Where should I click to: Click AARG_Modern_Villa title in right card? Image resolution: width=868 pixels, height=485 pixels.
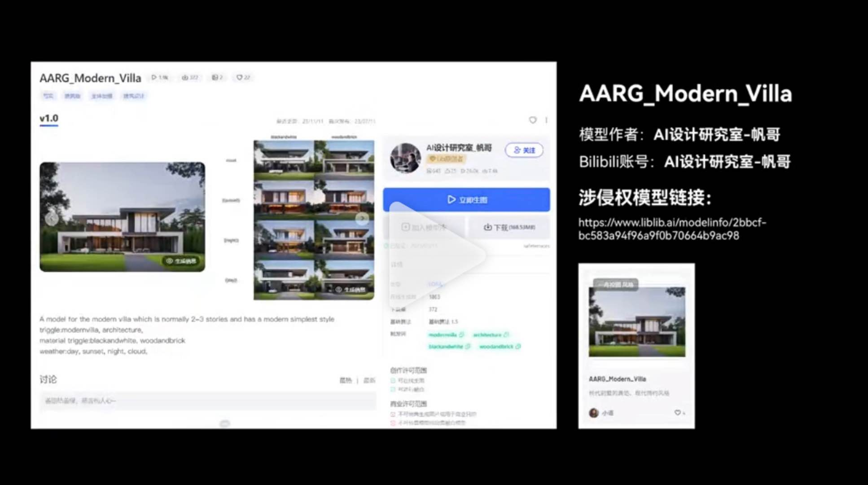click(617, 379)
